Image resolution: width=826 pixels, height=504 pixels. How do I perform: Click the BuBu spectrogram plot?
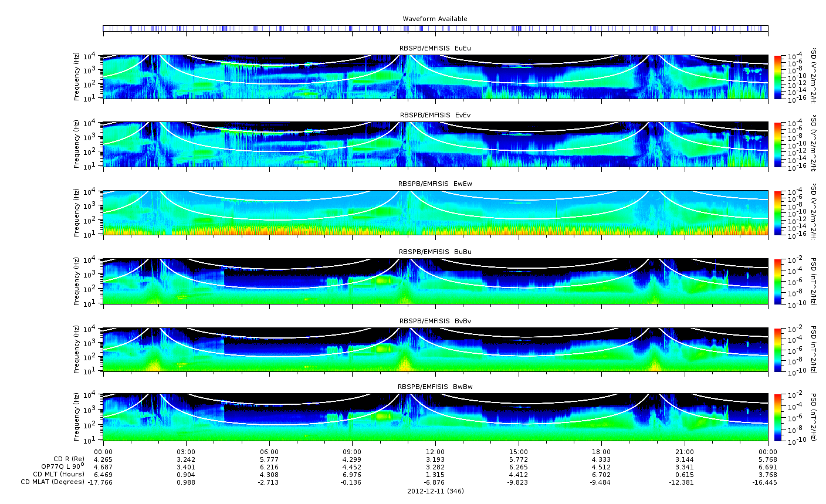point(435,281)
